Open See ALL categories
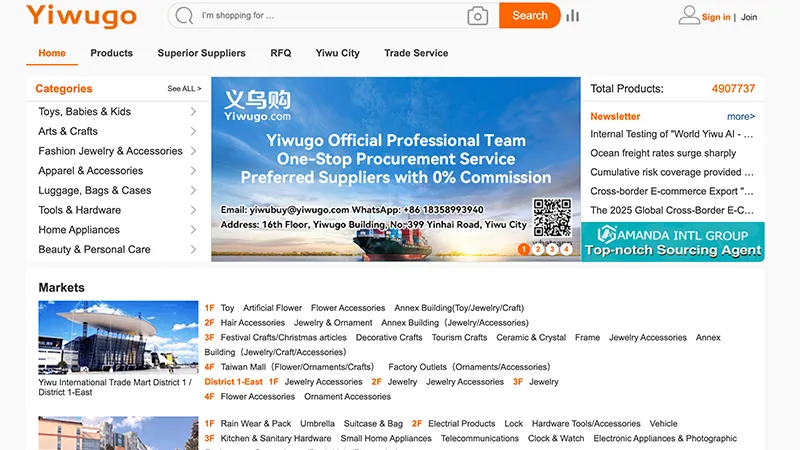 [x=184, y=89]
